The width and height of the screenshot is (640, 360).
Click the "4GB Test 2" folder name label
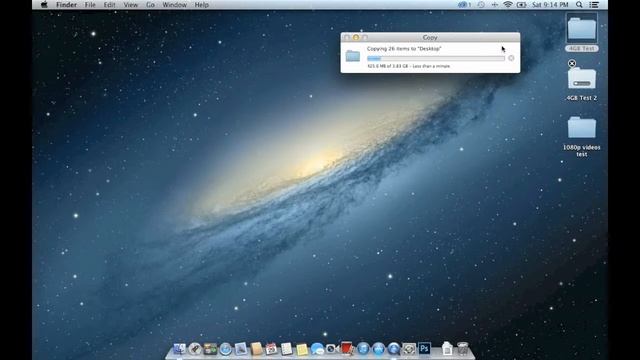(x=582, y=98)
